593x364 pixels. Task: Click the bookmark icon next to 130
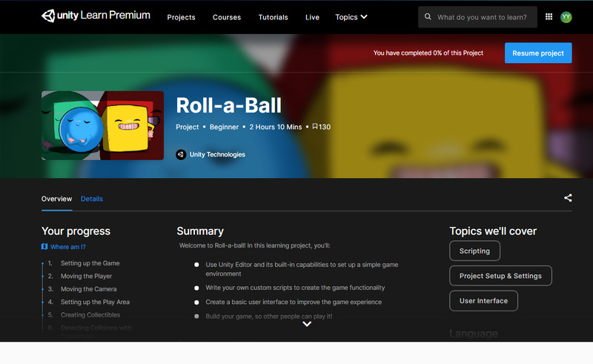[x=314, y=126]
